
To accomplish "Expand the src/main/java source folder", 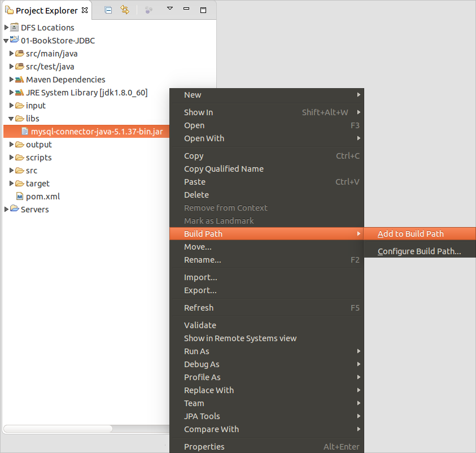I will pos(11,54).
